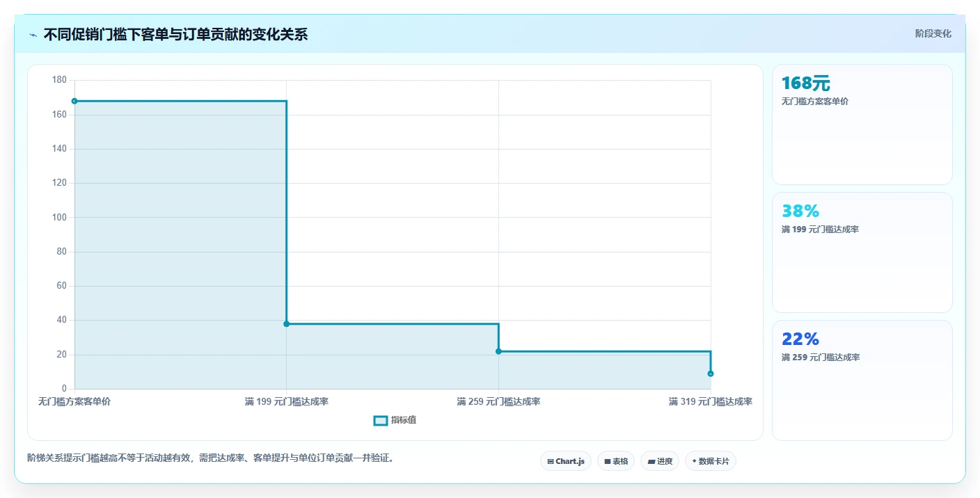Click the y-axis value 100
Image resolution: width=980 pixels, height=498 pixels.
(x=59, y=217)
